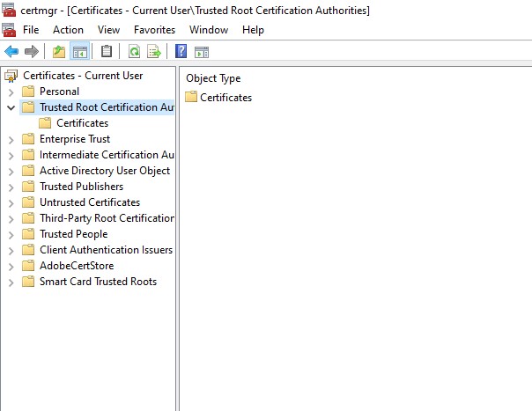This screenshot has height=411, width=532.
Task: Go up one level with toolbar icon
Action: pyautogui.click(x=59, y=52)
